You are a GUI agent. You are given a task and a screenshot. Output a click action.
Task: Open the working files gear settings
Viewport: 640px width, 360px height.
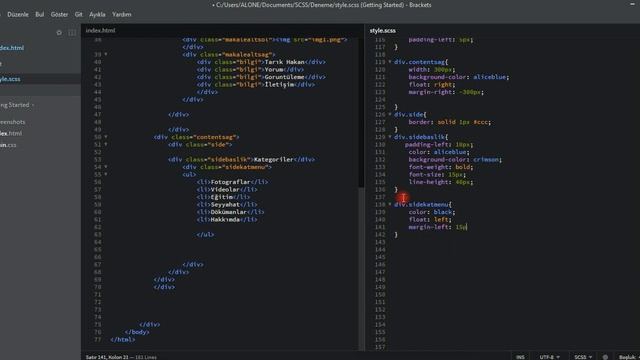(x=59, y=33)
